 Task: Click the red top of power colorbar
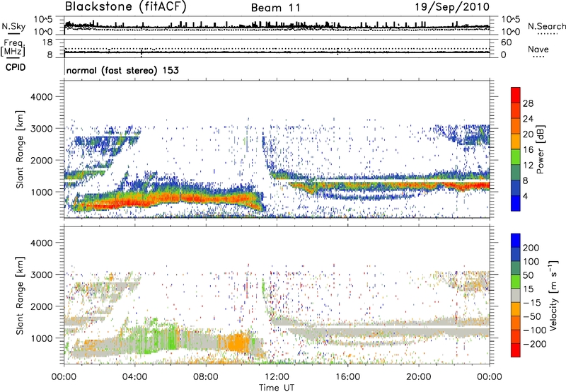tap(516, 95)
